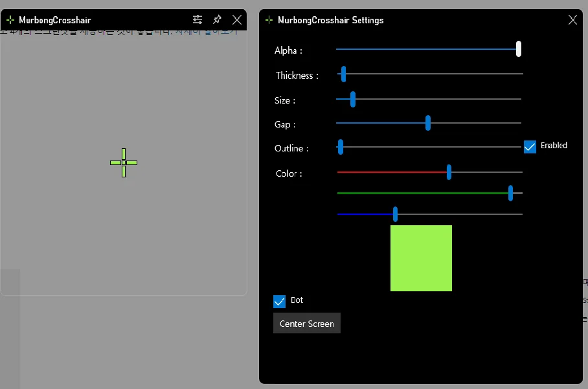Toggle the Outline Enabled checkbox

pyautogui.click(x=530, y=146)
